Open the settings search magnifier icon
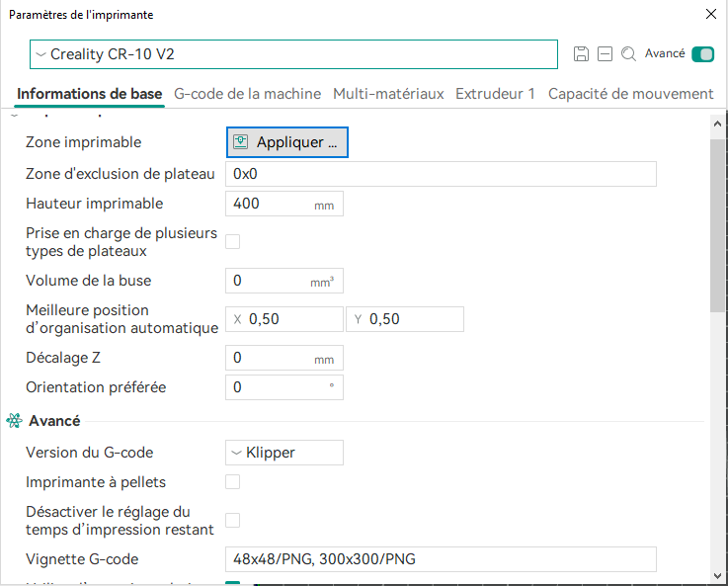728x586 pixels. pyautogui.click(x=628, y=54)
